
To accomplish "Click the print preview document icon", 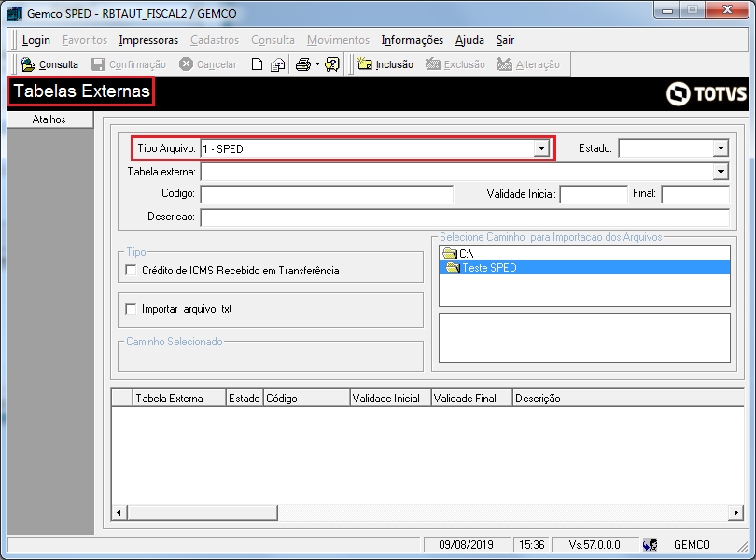I will click(x=278, y=64).
